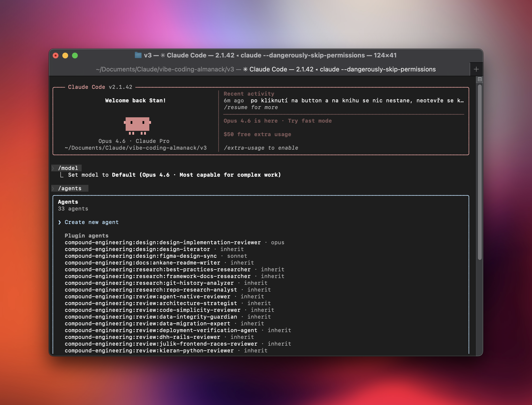The width and height of the screenshot is (532, 405).
Task: Click the folder proxy icon in the title bar
Action: pyautogui.click(x=138, y=55)
